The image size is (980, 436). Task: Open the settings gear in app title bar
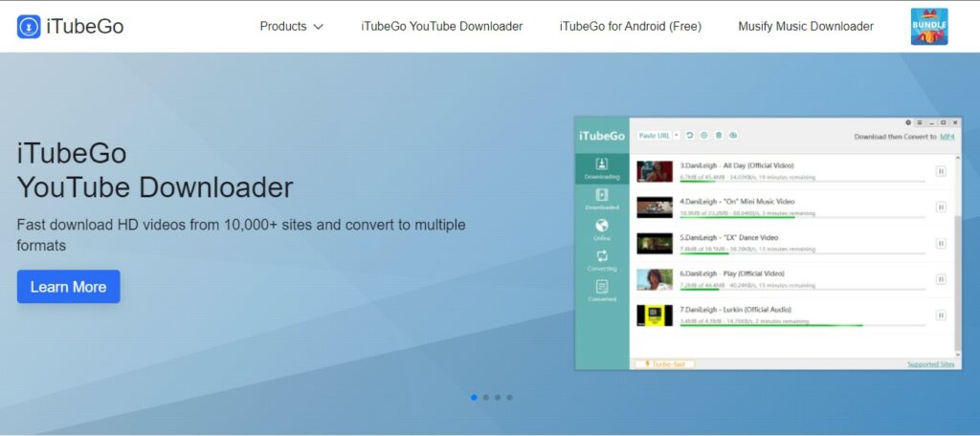pos(909,122)
